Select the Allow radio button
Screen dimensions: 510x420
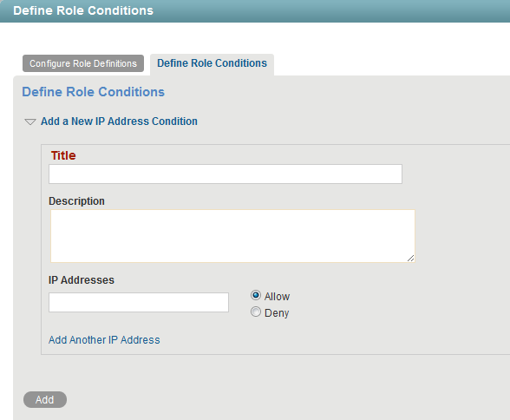pos(256,295)
